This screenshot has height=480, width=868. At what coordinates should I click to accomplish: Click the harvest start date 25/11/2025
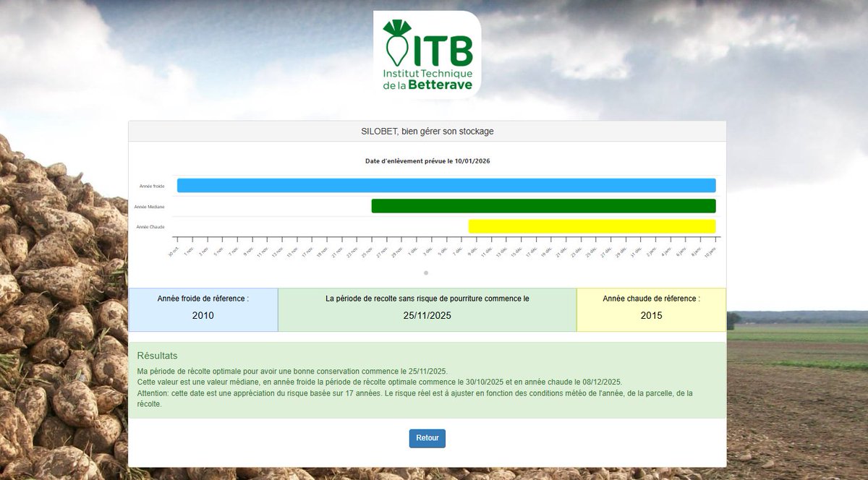point(427,315)
